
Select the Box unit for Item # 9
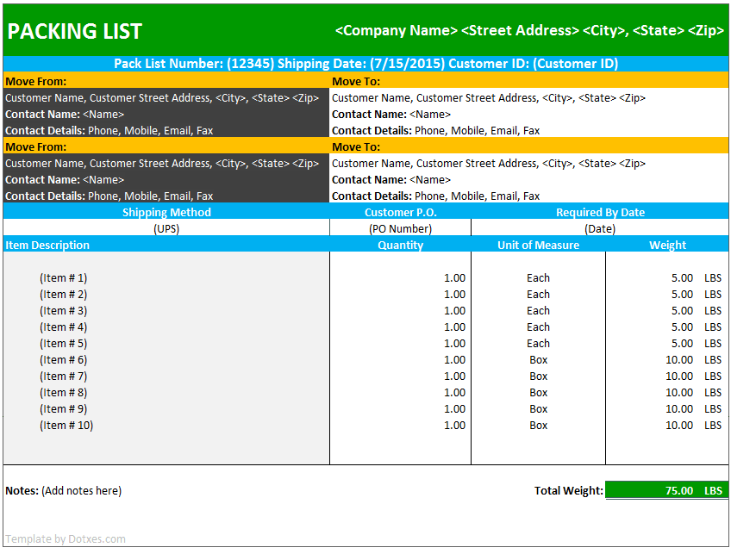coord(539,409)
